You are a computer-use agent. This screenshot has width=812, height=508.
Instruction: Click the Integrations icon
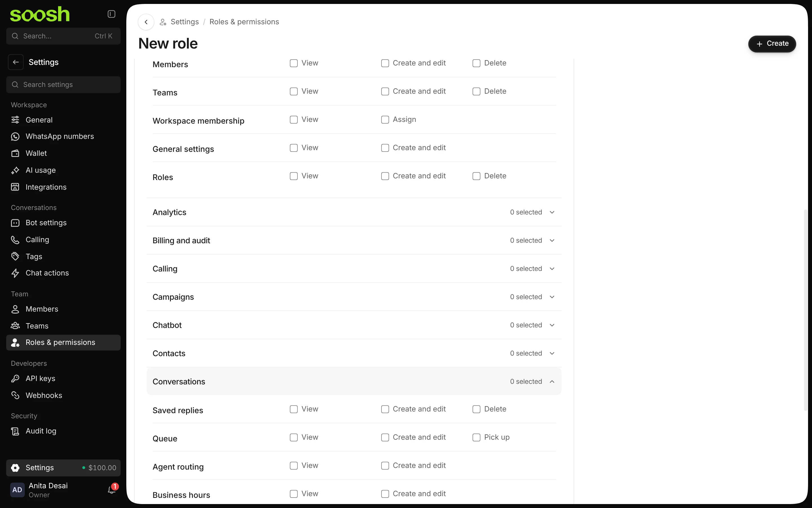coord(15,187)
